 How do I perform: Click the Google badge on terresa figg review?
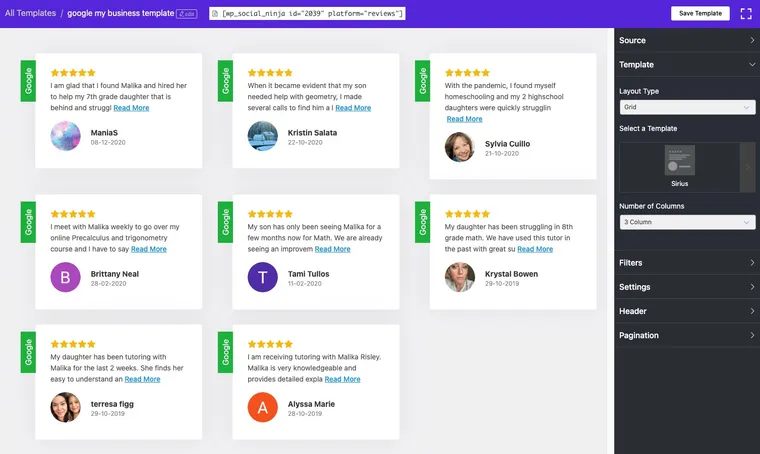pyautogui.click(x=28, y=352)
